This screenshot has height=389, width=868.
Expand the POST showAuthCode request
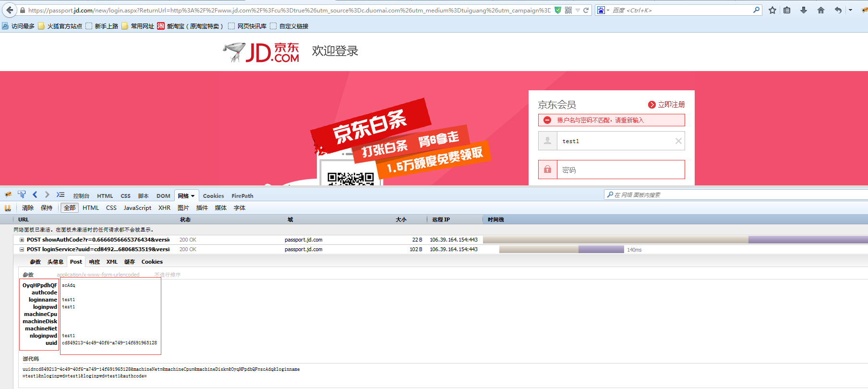coord(22,240)
